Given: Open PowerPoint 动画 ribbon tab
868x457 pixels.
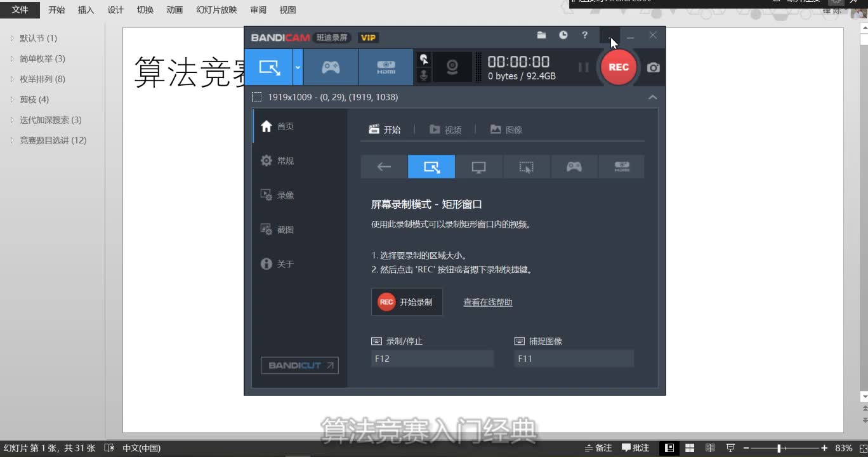Looking at the screenshot, I should [x=174, y=10].
